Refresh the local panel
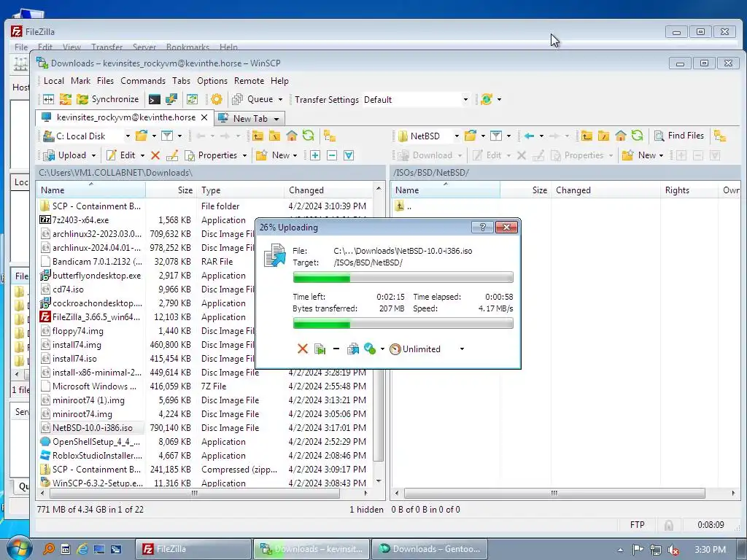Image resolution: width=747 pixels, height=560 pixels. (309, 136)
